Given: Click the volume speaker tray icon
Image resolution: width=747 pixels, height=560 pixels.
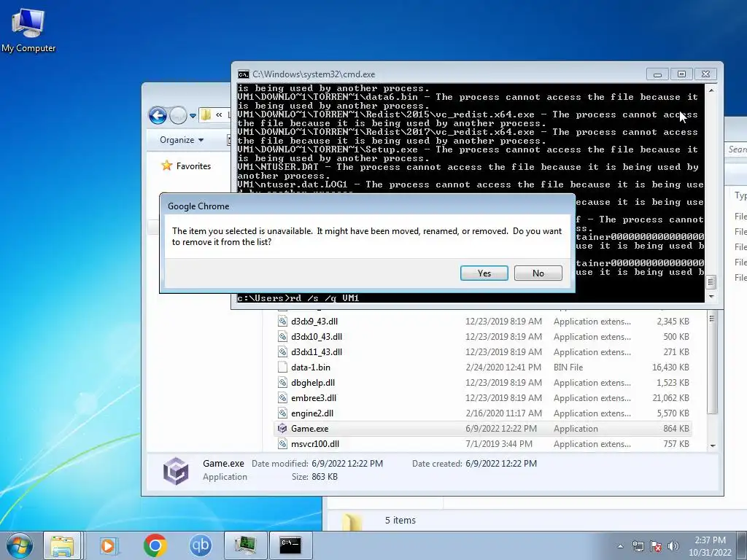Looking at the screenshot, I should click(x=673, y=546).
